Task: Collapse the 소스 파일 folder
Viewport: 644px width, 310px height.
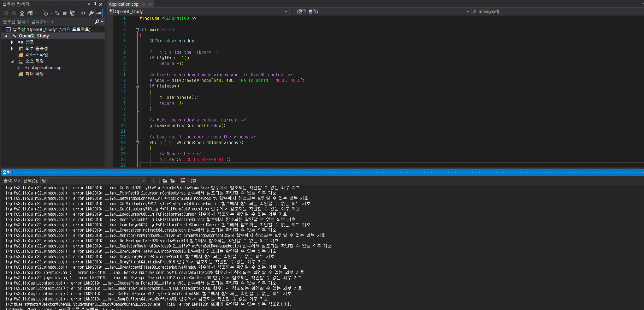Action: coord(12,61)
